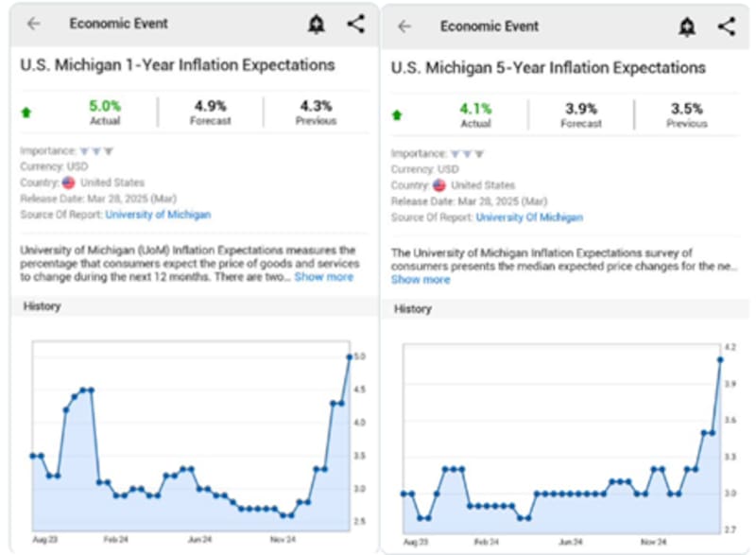Select the History section header in 5-Year panel

tap(413, 309)
